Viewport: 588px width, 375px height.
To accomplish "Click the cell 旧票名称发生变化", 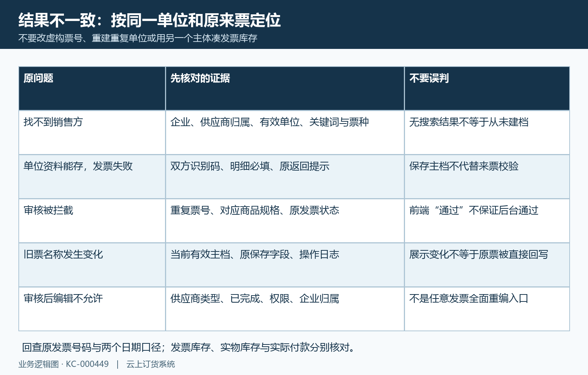I will pos(92,265).
